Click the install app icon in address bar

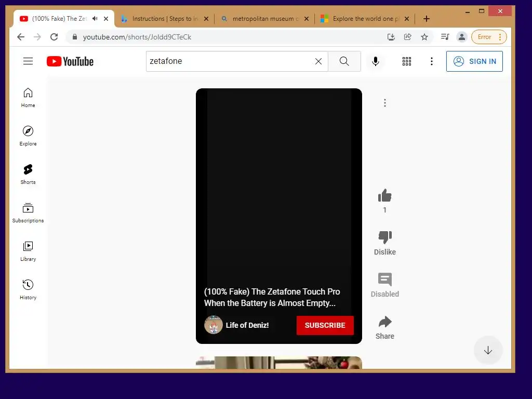click(x=391, y=37)
